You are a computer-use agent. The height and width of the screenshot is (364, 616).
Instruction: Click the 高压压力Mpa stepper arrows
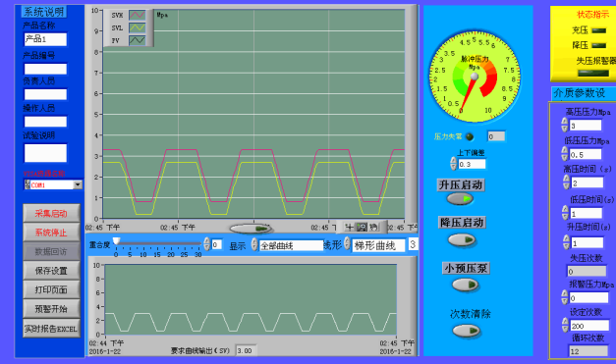coord(565,126)
